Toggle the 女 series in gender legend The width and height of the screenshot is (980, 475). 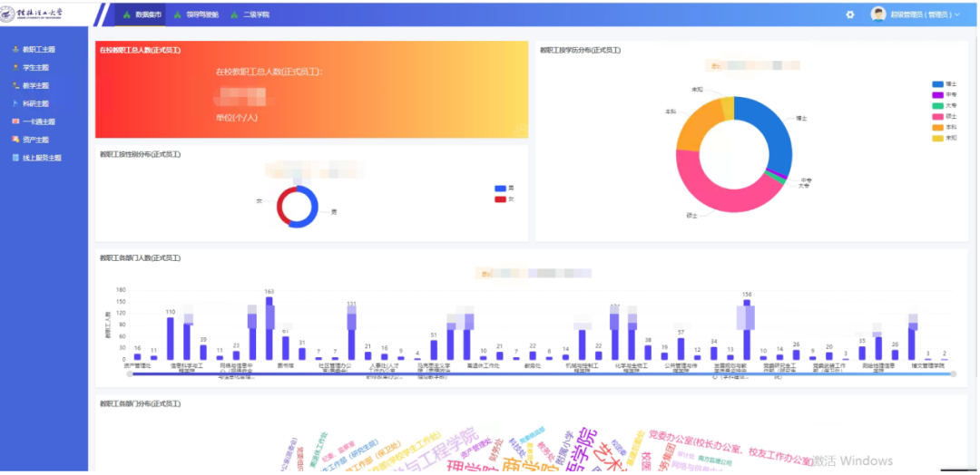point(500,199)
